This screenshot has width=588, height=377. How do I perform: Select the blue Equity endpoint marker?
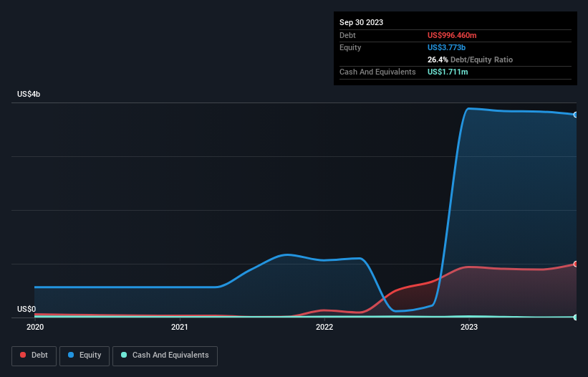click(x=576, y=115)
